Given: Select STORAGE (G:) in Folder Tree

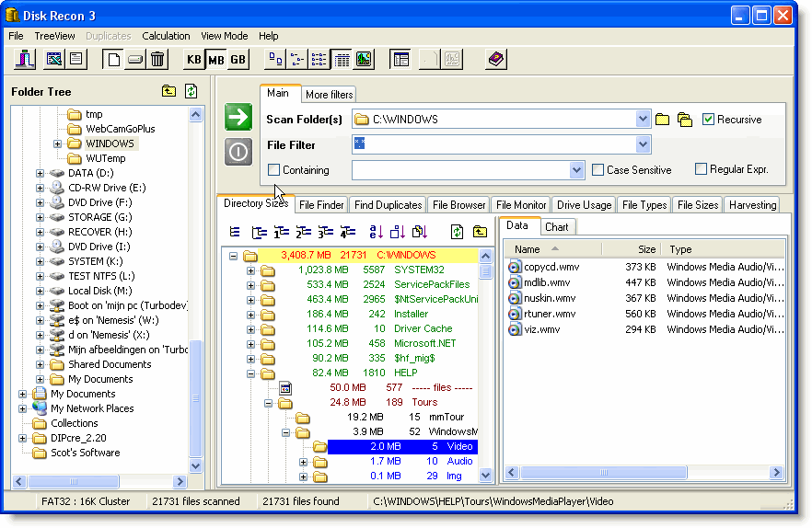Looking at the screenshot, I should pos(99,217).
